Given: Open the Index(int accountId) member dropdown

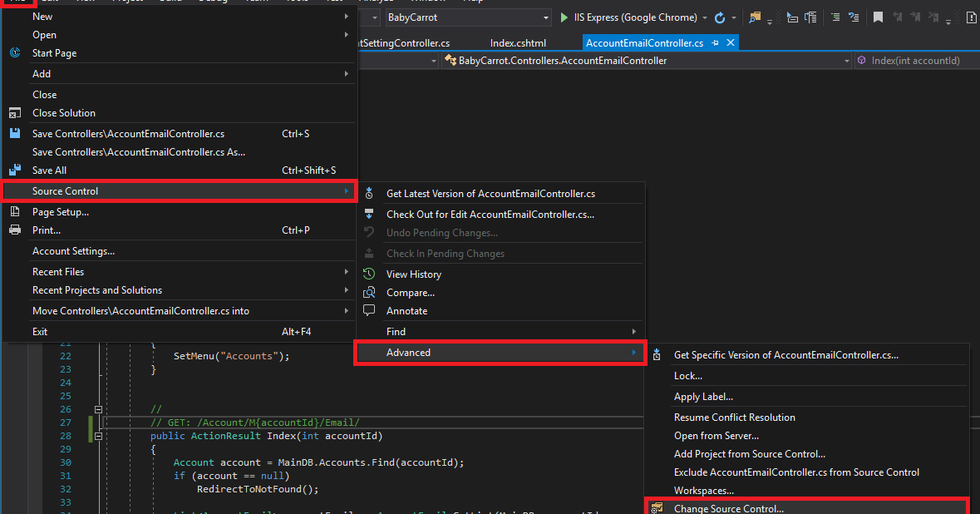Looking at the screenshot, I should coord(916,61).
